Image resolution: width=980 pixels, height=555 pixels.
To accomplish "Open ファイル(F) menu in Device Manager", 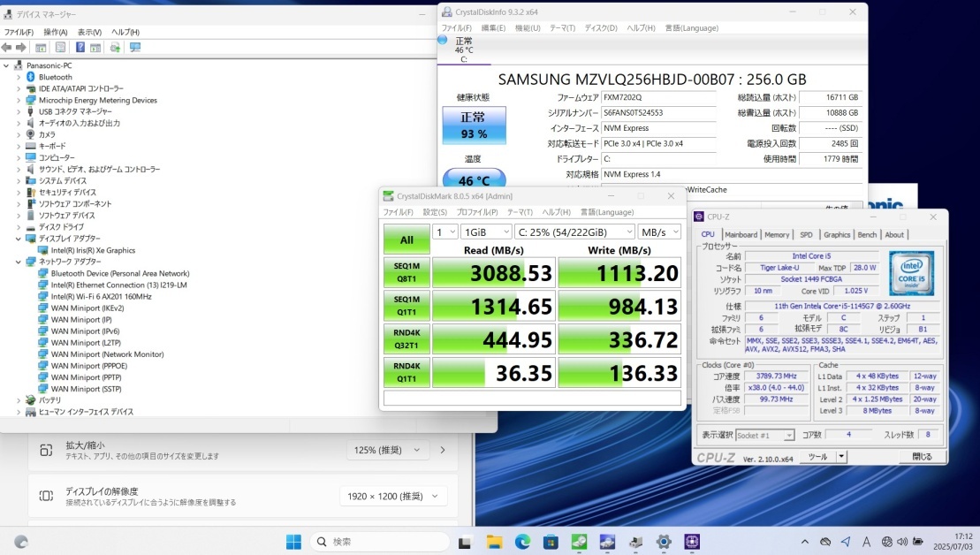I will pyautogui.click(x=19, y=32).
